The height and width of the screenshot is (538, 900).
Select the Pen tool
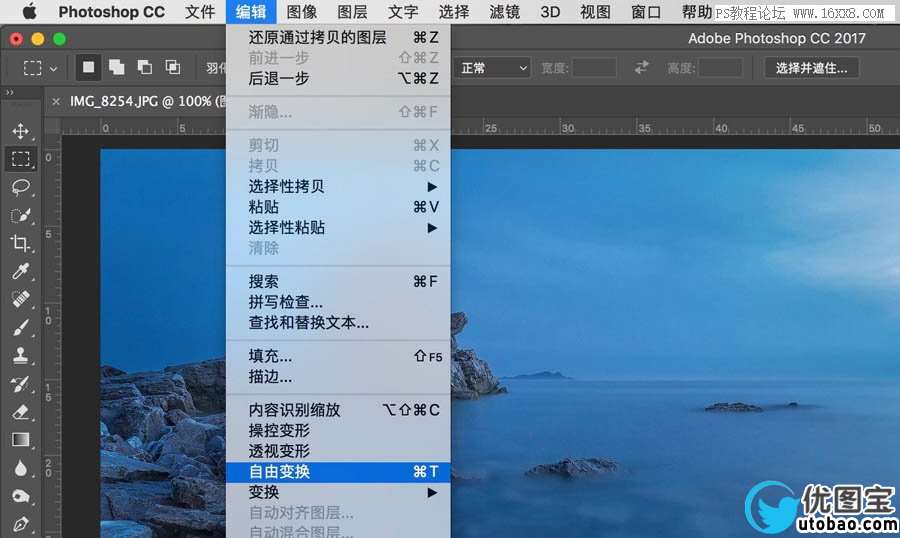pyautogui.click(x=21, y=524)
